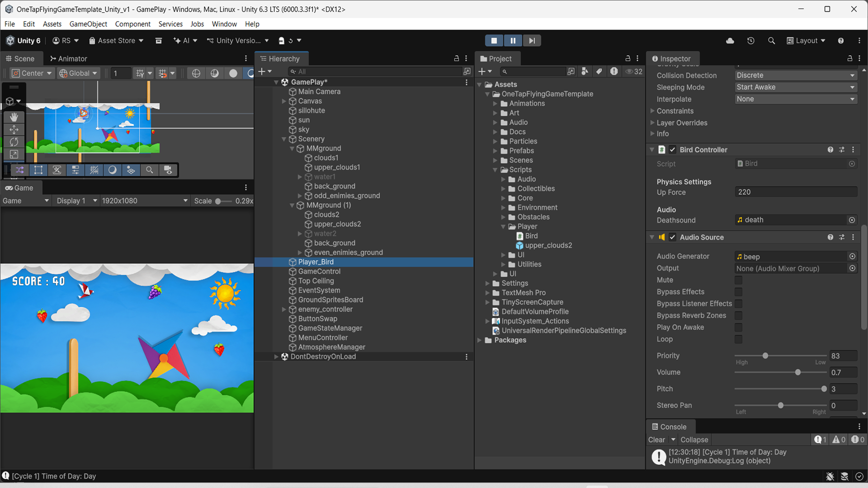Viewport: 868px width, 488px height.
Task: Select the Move tool in Scene
Action: coord(14,130)
